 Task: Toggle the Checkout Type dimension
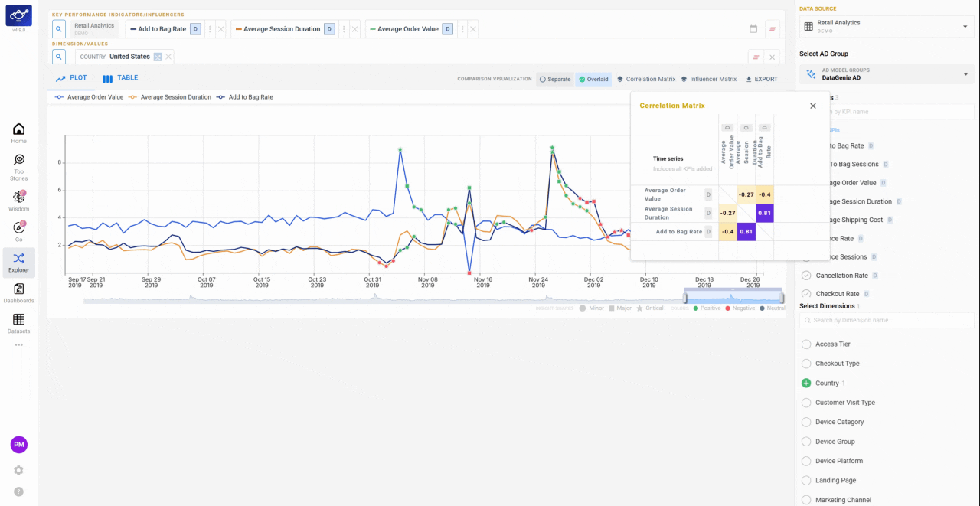(806, 364)
